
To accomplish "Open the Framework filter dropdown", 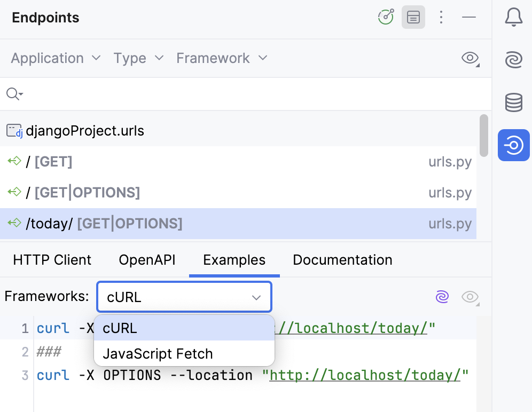I will coord(222,58).
